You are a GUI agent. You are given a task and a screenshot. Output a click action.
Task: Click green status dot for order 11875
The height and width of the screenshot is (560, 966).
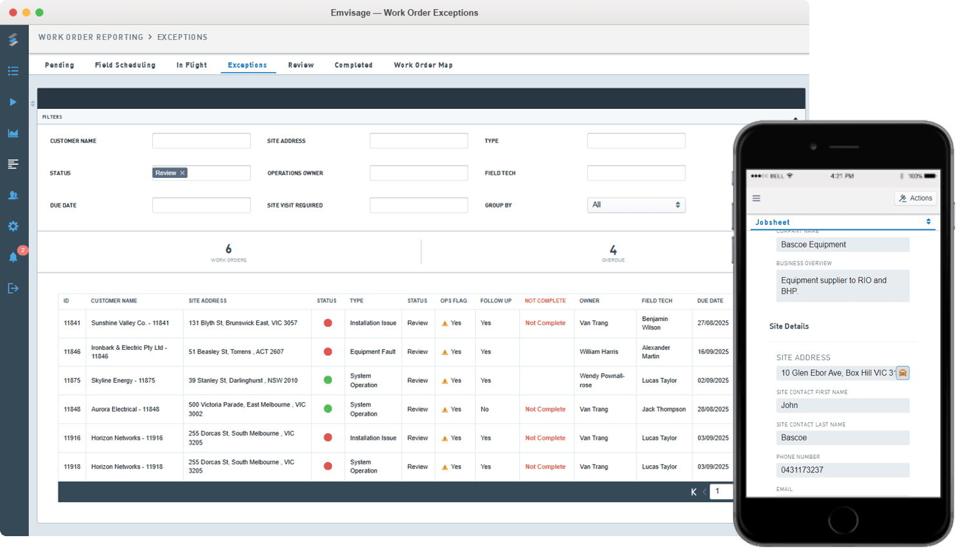(328, 380)
